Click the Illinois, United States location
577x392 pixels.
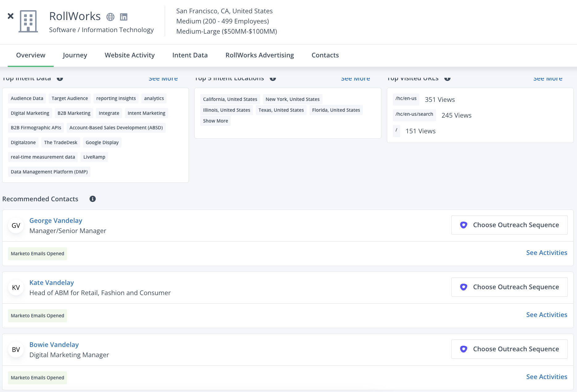point(226,110)
